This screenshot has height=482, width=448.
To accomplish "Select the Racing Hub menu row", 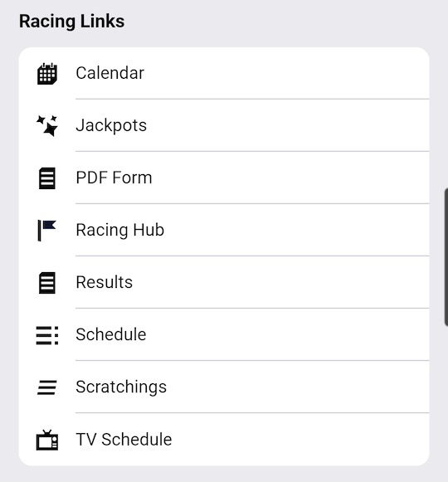I will [x=224, y=230].
